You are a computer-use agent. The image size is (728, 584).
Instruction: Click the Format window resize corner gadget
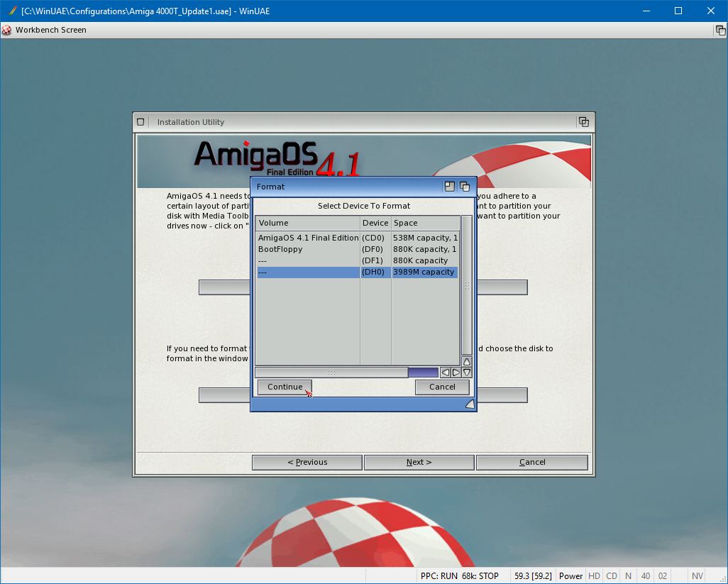click(x=469, y=404)
